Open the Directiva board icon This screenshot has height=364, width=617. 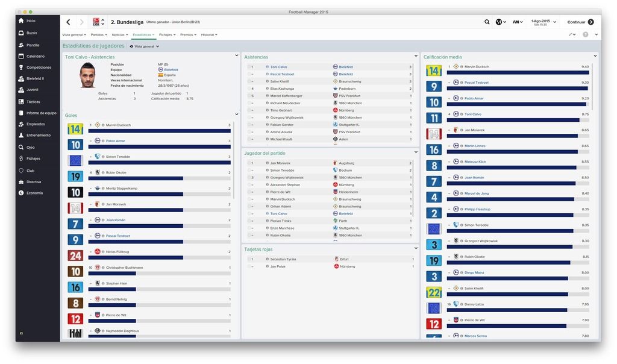[x=21, y=182]
